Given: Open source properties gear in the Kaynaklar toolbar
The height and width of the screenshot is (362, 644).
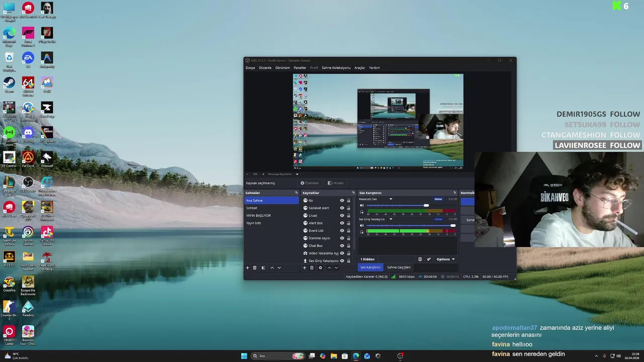Looking at the screenshot, I should point(320,267).
